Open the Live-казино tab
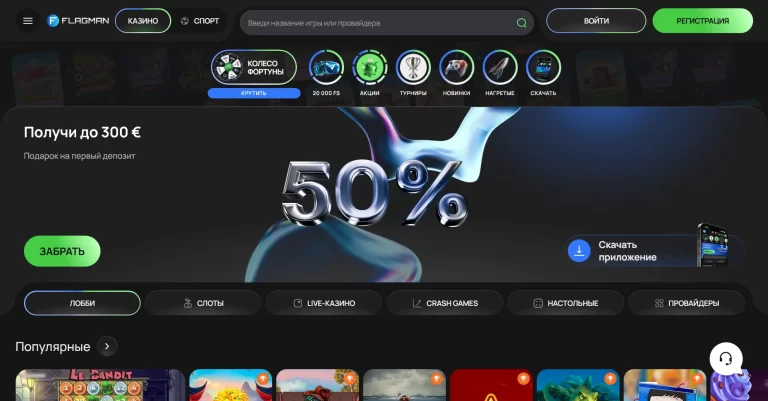Screen dimensions: 768x401 click(324, 303)
